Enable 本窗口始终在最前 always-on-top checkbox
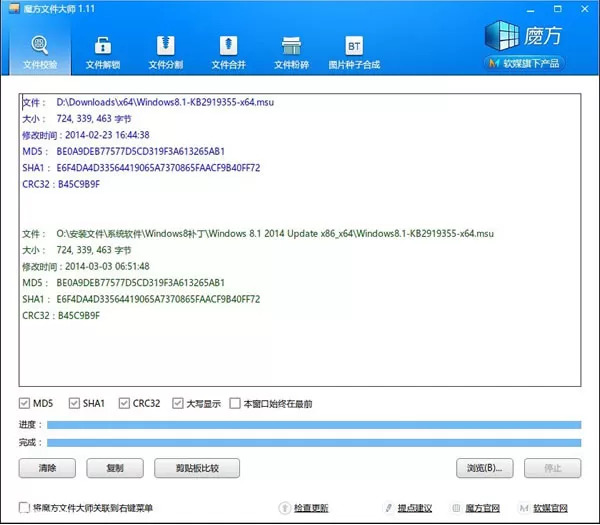 (235, 403)
